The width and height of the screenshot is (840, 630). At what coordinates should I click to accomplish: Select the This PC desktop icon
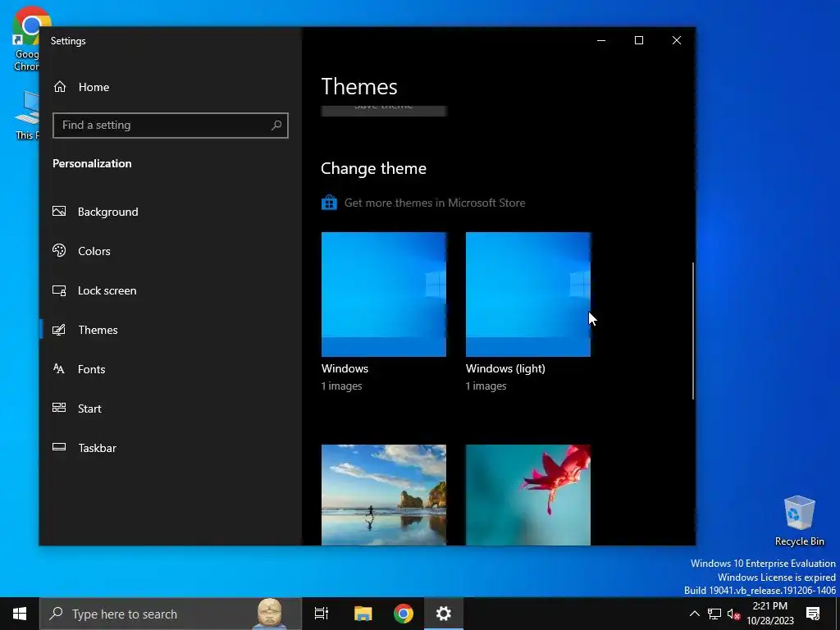tap(27, 115)
